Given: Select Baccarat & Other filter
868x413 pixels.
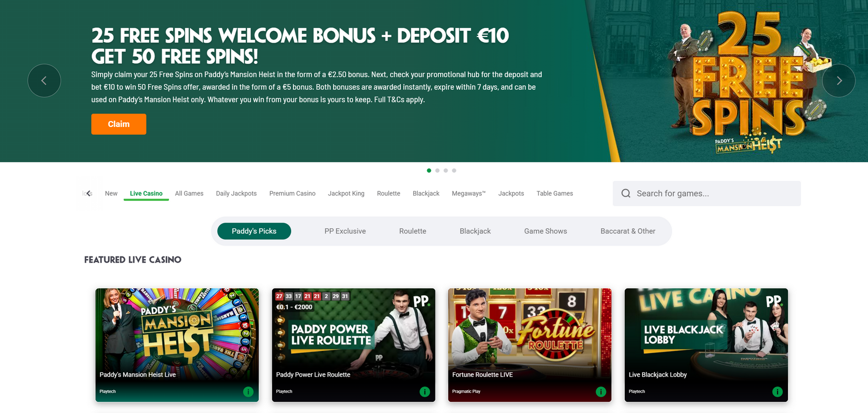Looking at the screenshot, I should [x=628, y=231].
